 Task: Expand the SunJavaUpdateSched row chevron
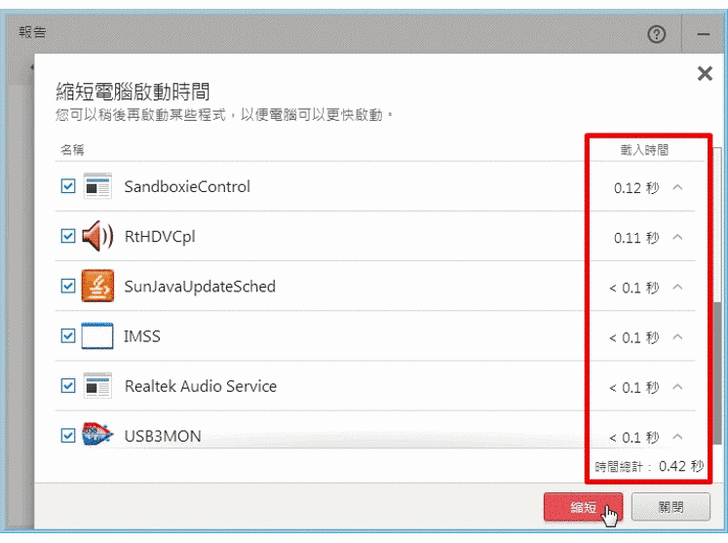(678, 287)
